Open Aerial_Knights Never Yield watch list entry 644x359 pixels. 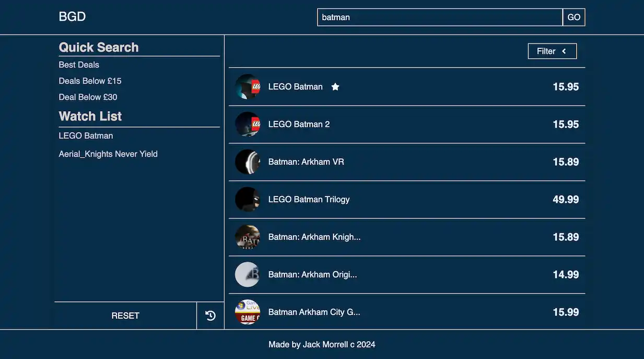[108, 154]
